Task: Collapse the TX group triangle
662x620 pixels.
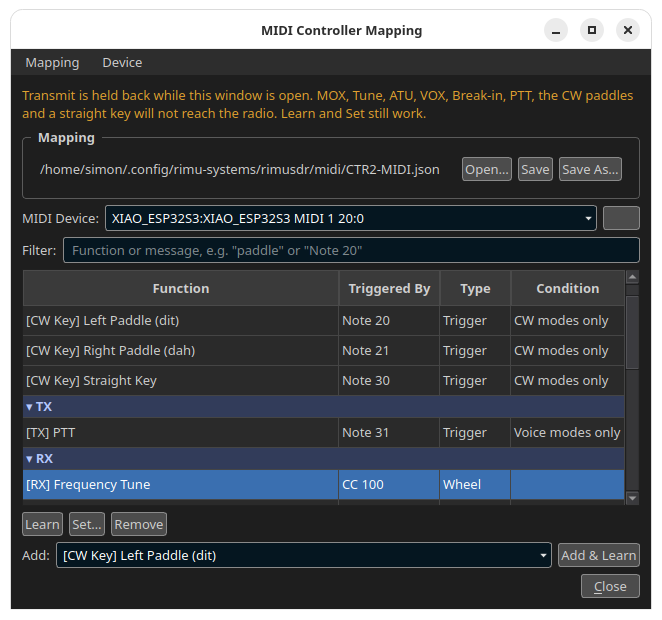Action: point(29,407)
